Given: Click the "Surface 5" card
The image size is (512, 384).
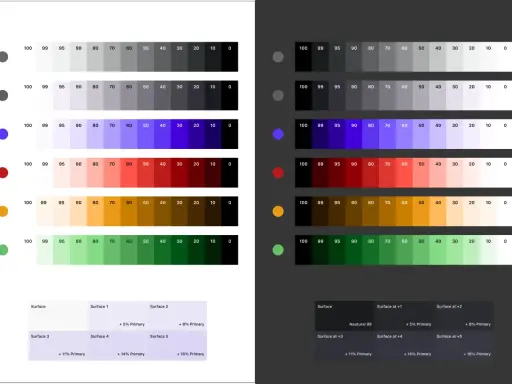Looking at the screenshot, I should tap(177, 345).
